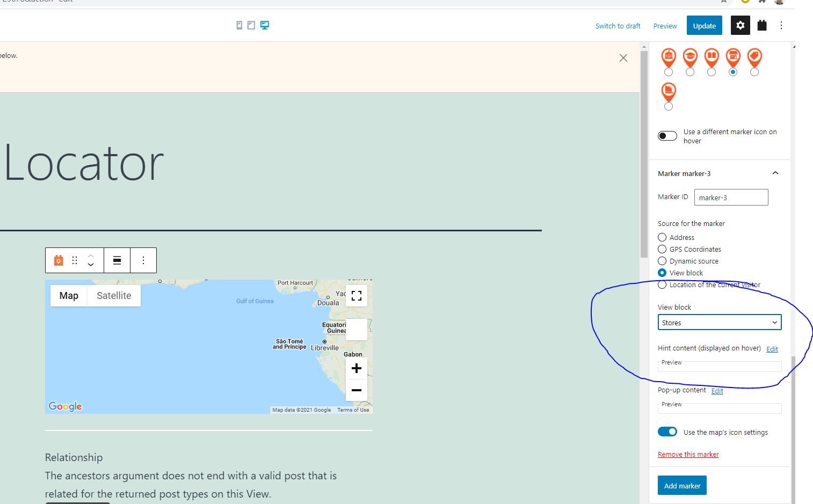Click the Street View control box on map
Viewport: 813px width, 504px height.
(x=357, y=330)
